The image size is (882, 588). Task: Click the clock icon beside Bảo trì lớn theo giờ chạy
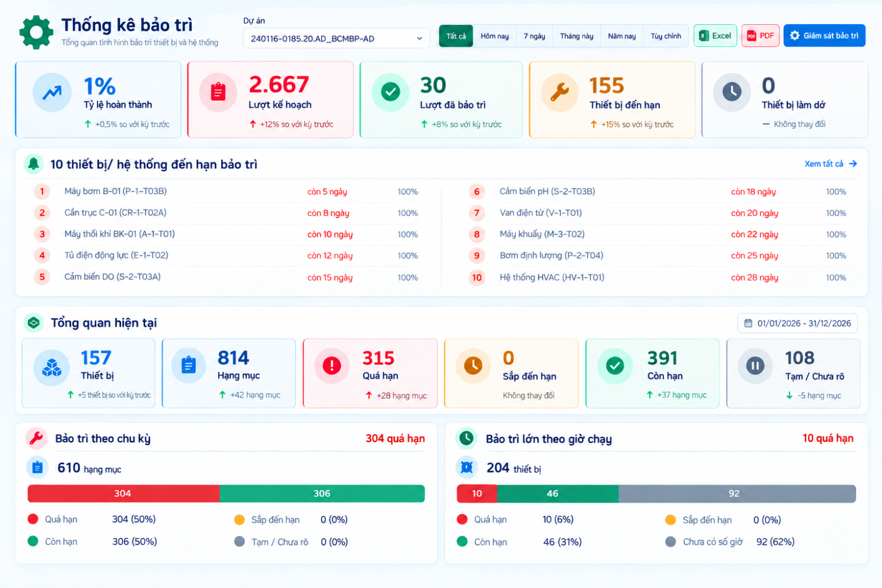(466, 438)
